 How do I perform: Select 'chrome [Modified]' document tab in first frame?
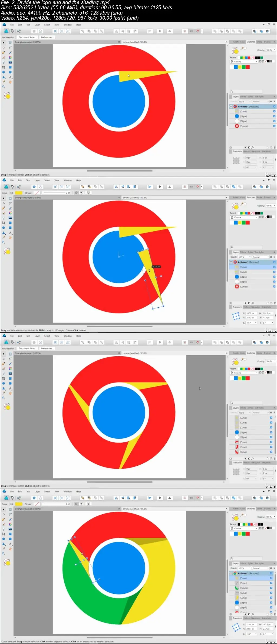click(x=135, y=42)
